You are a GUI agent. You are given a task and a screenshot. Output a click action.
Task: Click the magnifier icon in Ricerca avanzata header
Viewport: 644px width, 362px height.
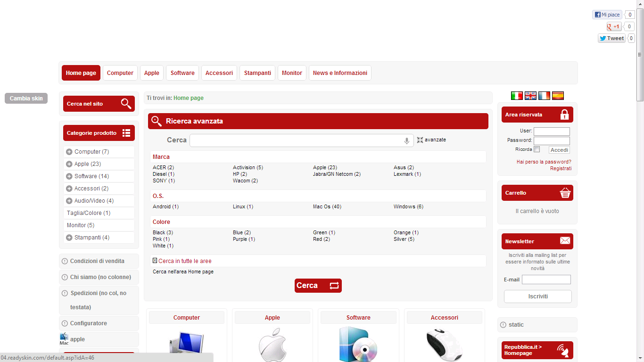157,121
